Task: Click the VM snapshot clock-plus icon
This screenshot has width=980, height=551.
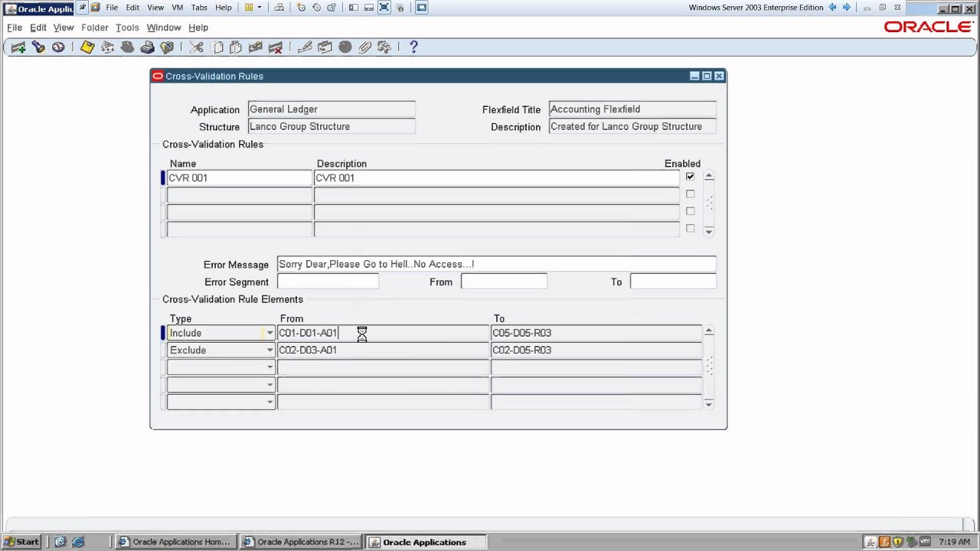Action: pyautogui.click(x=301, y=8)
